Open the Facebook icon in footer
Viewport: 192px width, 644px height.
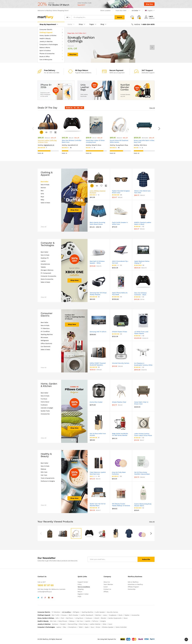42,598
